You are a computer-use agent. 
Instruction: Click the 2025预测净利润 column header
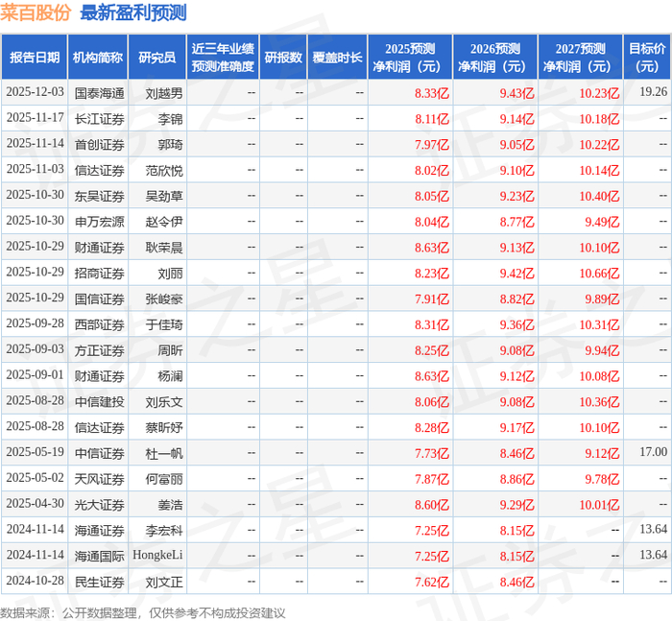[x=410, y=57]
